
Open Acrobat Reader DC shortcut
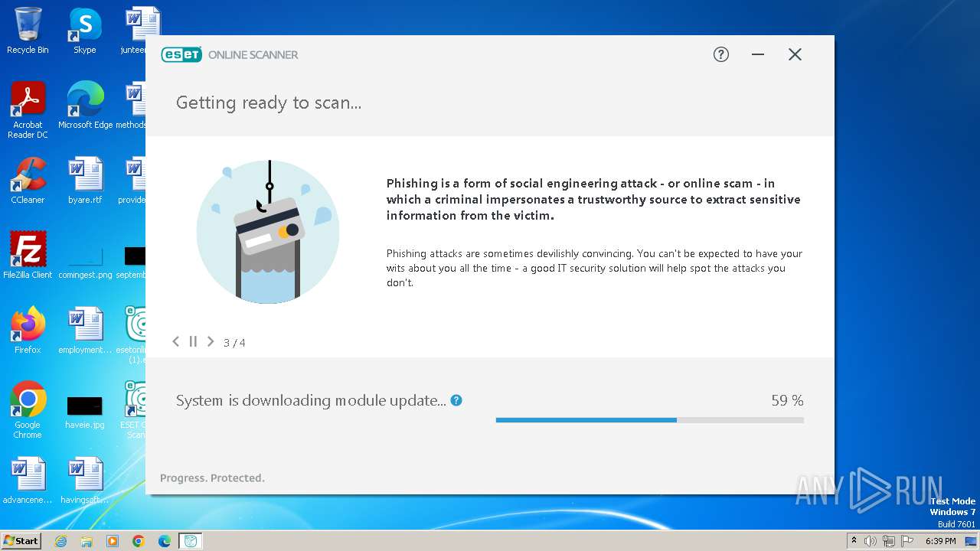tap(28, 111)
